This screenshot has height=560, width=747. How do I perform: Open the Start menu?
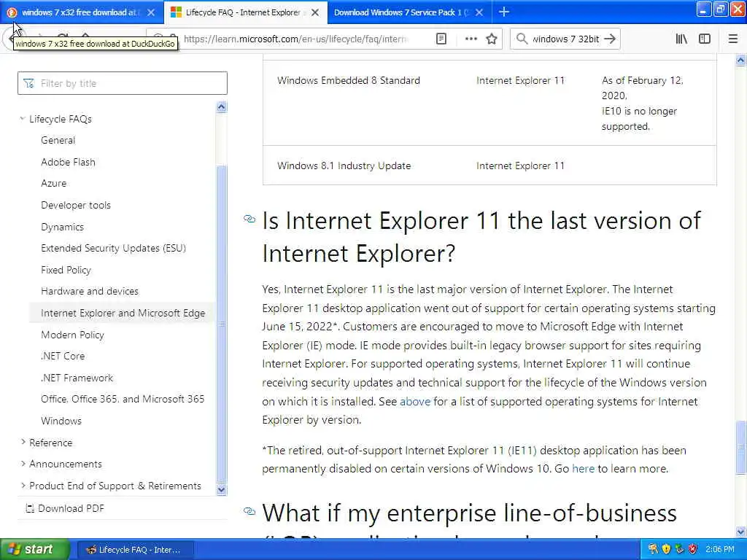[x=34, y=550]
